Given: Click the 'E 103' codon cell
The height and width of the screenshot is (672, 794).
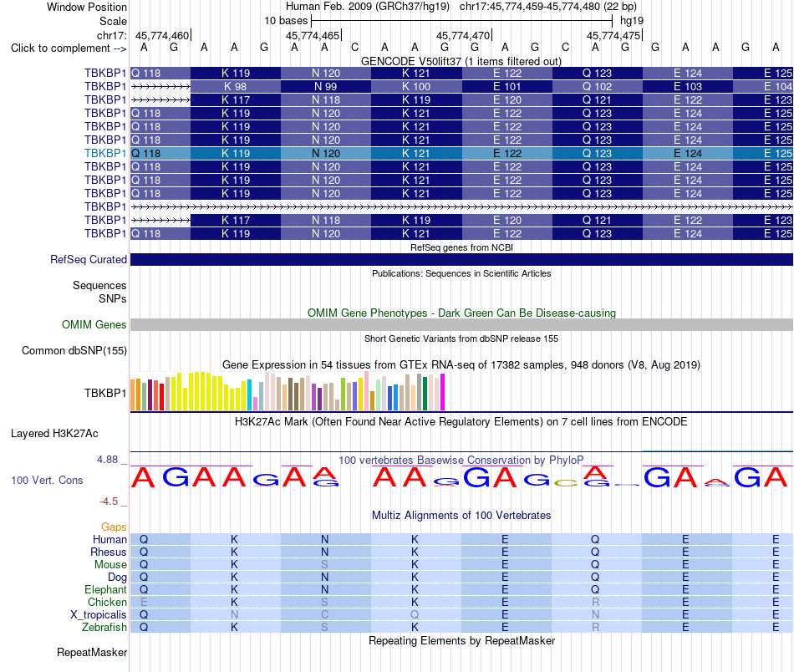Looking at the screenshot, I should tap(688, 87).
